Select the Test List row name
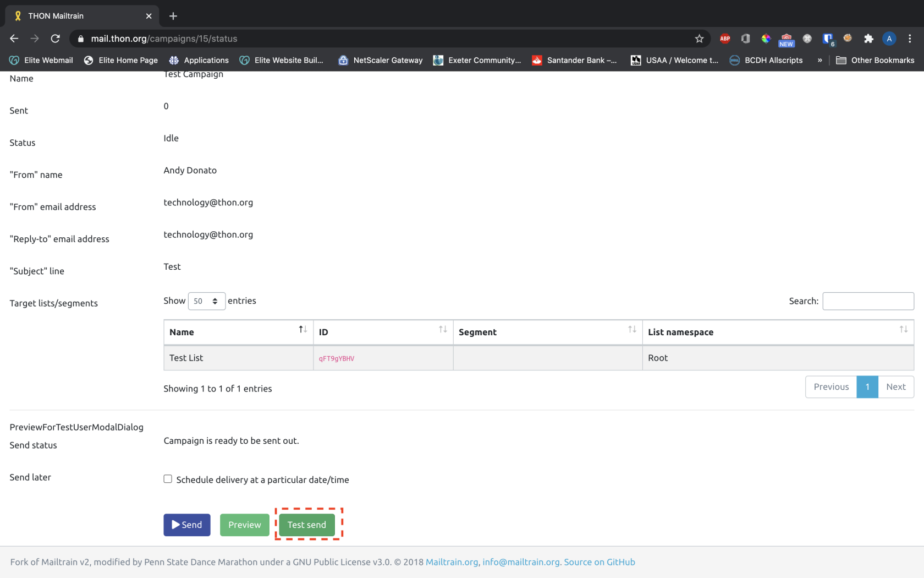This screenshot has width=924, height=578. point(186,358)
